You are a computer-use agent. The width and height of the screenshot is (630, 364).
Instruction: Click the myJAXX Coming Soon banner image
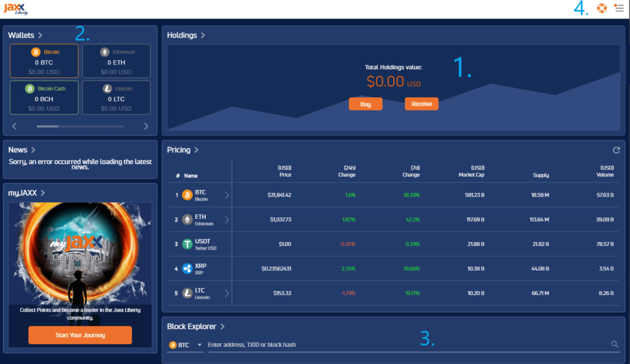(x=81, y=253)
